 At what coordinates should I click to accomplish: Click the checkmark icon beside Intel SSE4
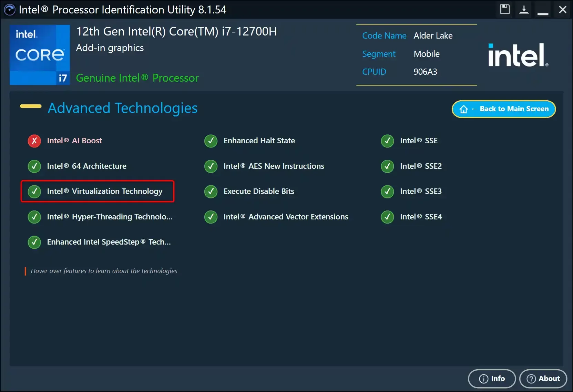[387, 217]
